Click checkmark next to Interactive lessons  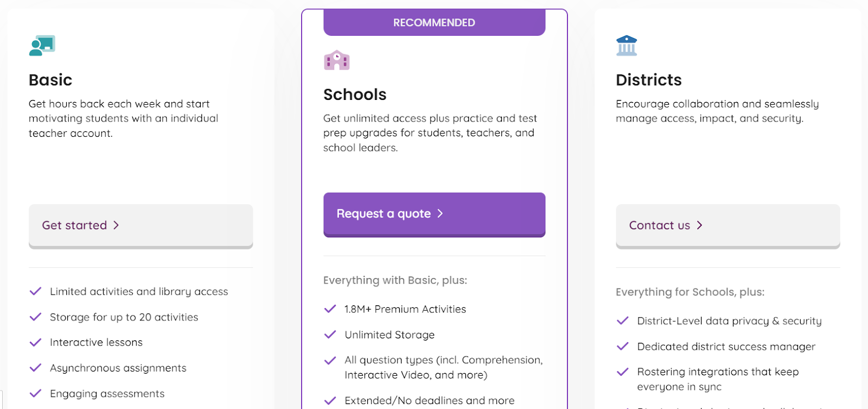(x=35, y=343)
